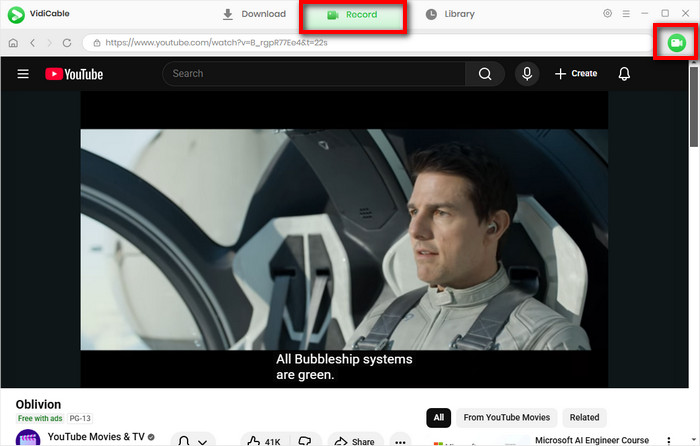
Task: Click the VidiCable logo icon
Action: (16, 15)
